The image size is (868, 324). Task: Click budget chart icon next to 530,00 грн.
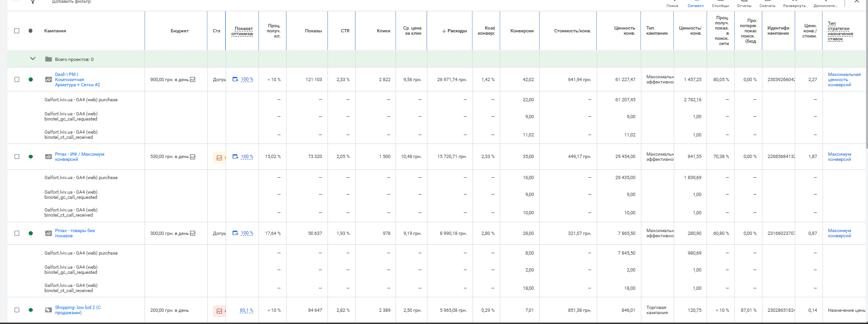coord(193,157)
